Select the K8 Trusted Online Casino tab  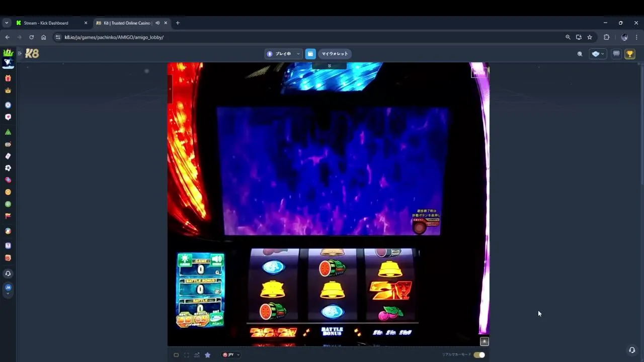(132, 23)
